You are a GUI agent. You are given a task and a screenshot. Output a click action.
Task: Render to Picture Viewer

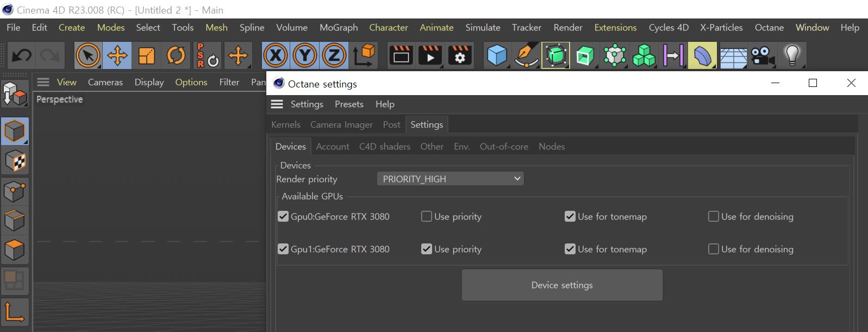click(430, 55)
